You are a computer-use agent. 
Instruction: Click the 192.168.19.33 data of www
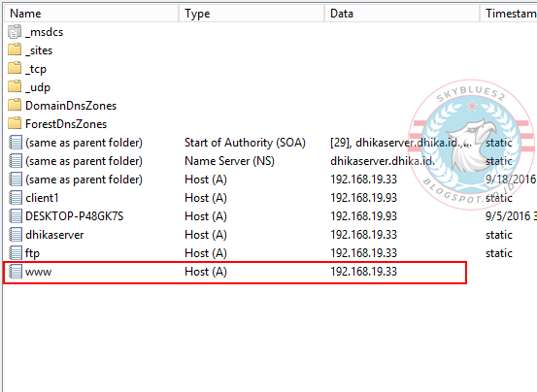(x=363, y=272)
